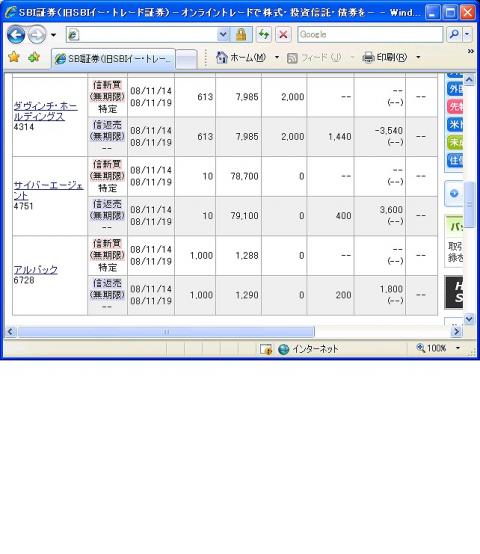Open the 100% zoom level dropdown
Image resolution: width=480 pixels, height=554 pixels.
click(458, 348)
